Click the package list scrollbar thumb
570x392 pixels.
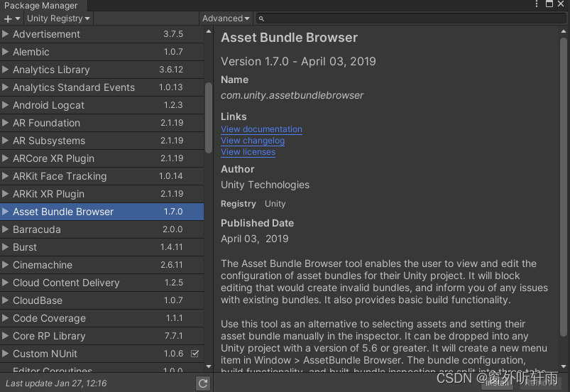pos(208,118)
